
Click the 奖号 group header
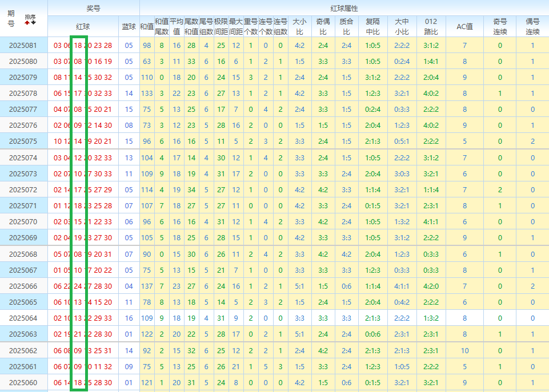click(93, 8)
